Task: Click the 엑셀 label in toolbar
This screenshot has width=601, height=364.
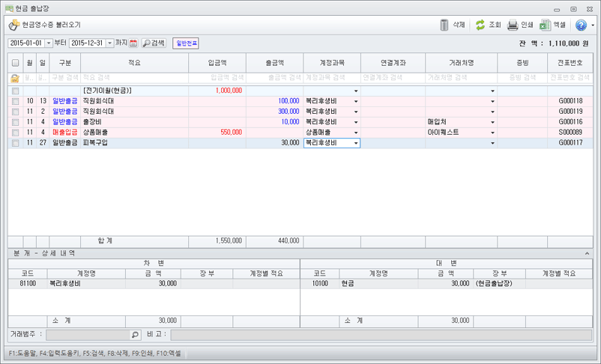Action: click(560, 25)
